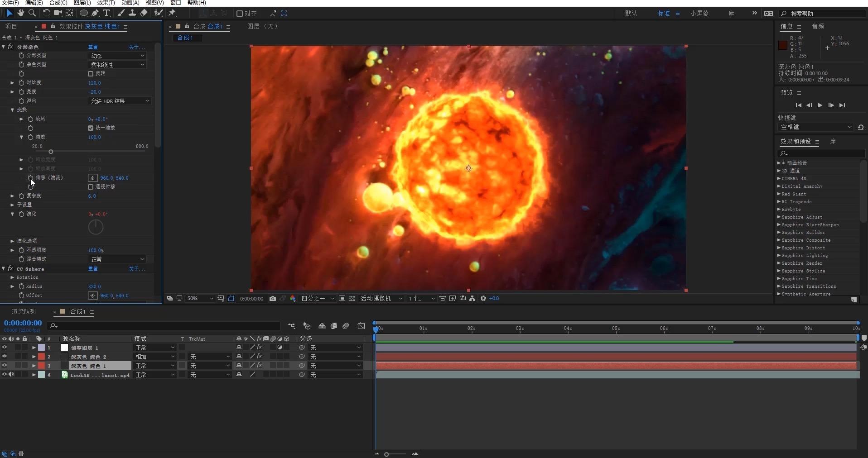Screen dimensions: 868x458
Task: Click the 缩放 slider handle
Action: coord(51,152)
